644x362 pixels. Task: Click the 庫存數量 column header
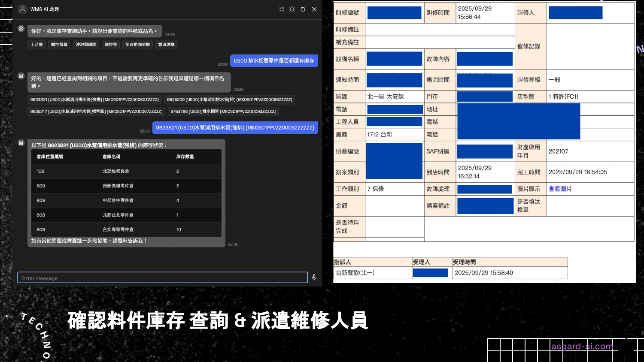[185, 157]
